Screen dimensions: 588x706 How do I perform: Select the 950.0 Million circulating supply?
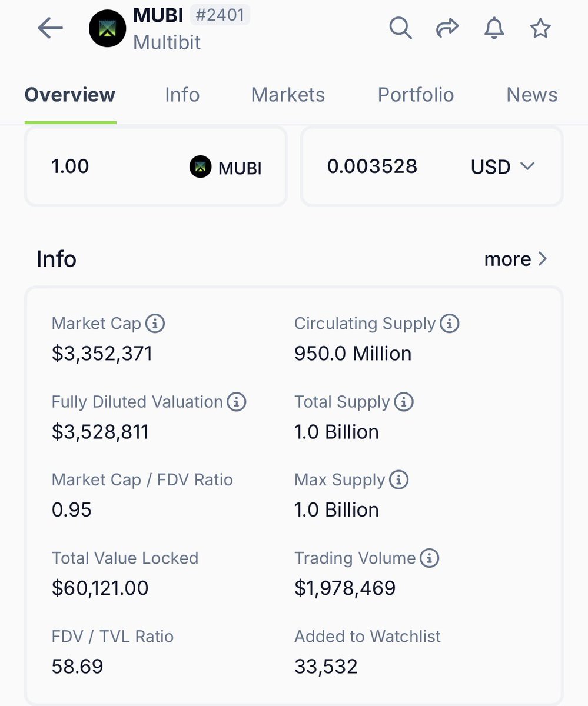353,354
